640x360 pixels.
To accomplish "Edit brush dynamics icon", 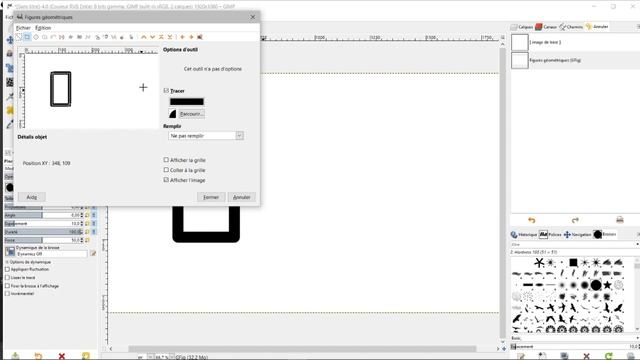I will [93, 253].
